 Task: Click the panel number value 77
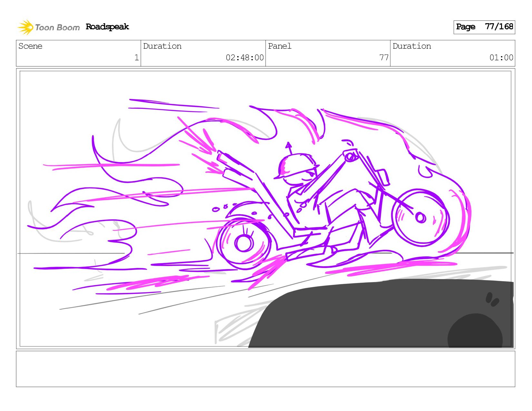coord(384,58)
